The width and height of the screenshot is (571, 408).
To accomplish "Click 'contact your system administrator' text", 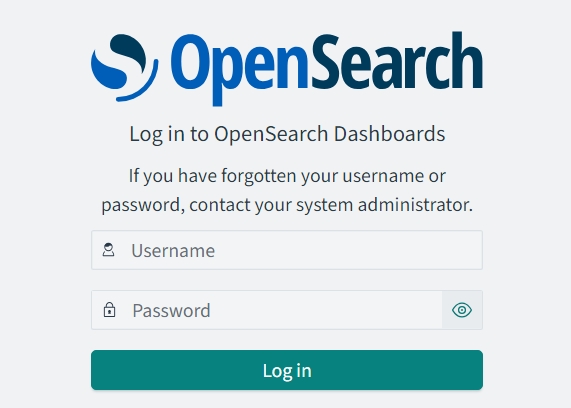I will pyautogui.click(x=331, y=205).
